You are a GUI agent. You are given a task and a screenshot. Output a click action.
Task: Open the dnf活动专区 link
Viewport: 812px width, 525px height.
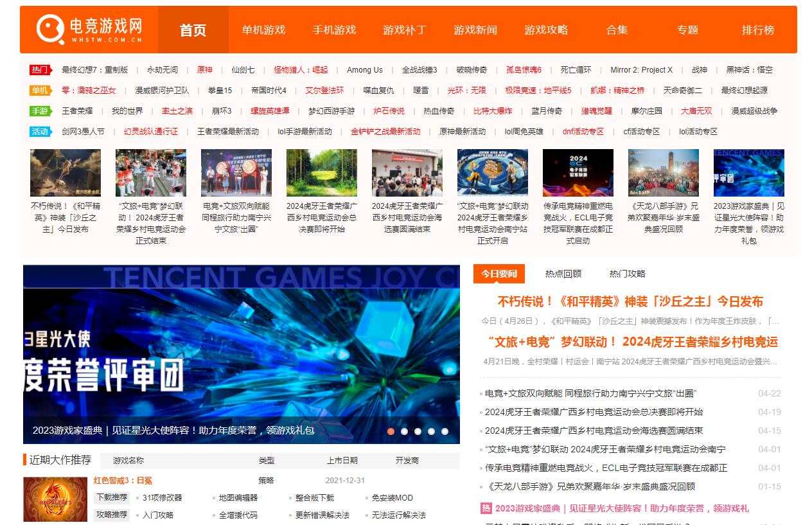[583, 131]
